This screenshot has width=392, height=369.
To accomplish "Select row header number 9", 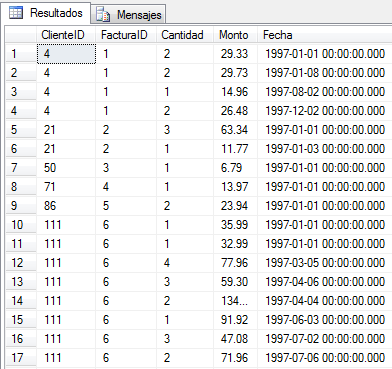I will click(21, 206).
